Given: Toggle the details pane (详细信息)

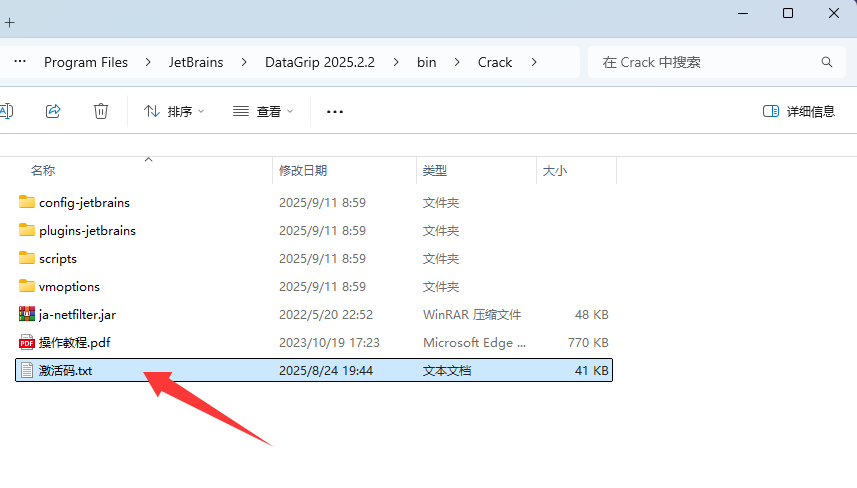Looking at the screenshot, I should [x=799, y=111].
